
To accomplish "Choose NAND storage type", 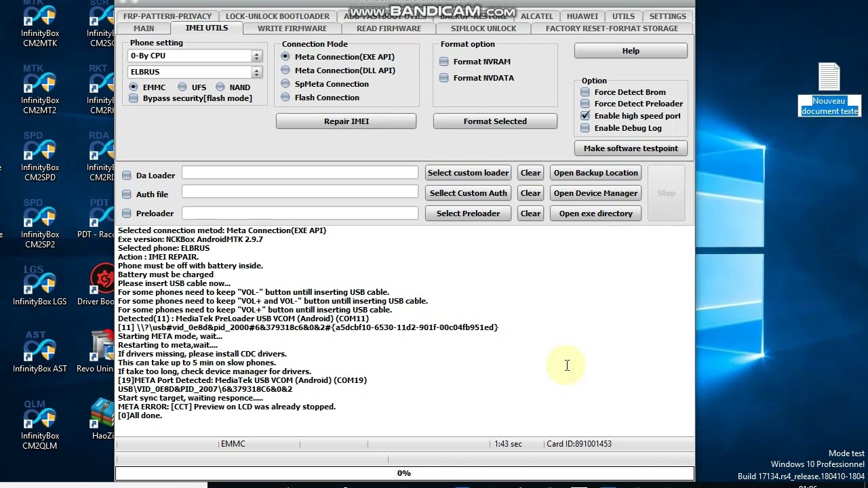I will [220, 87].
